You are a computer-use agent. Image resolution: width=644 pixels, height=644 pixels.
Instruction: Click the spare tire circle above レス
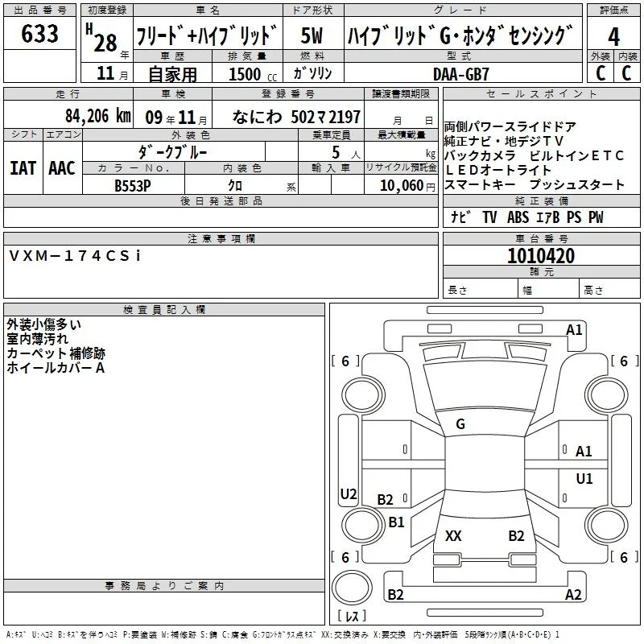point(352,588)
